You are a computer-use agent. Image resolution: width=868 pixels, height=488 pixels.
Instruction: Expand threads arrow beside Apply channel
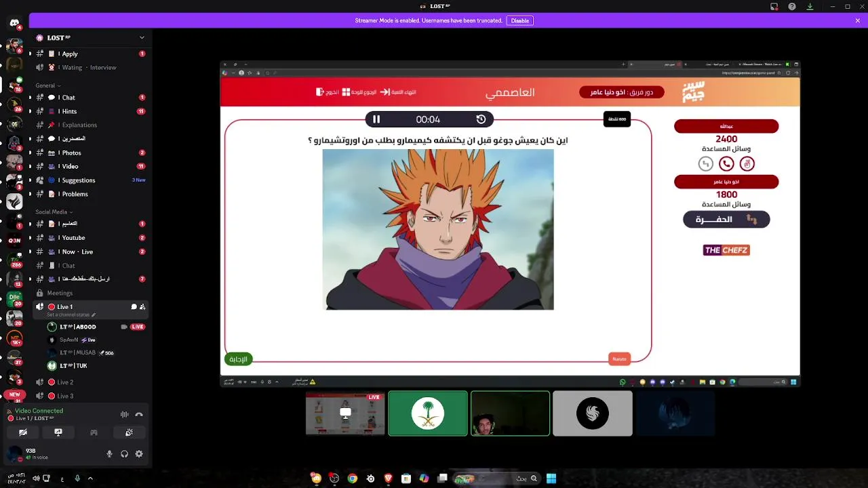(x=30, y=54)
